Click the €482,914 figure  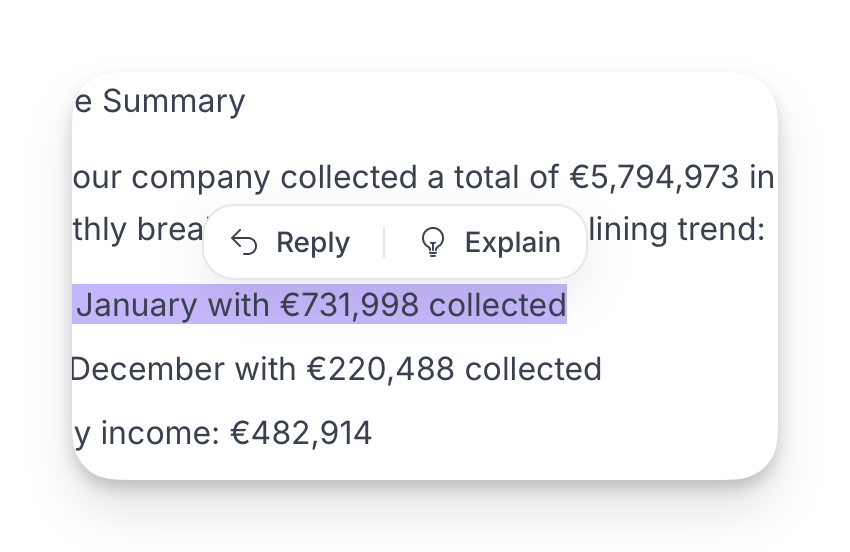point(300,433)
